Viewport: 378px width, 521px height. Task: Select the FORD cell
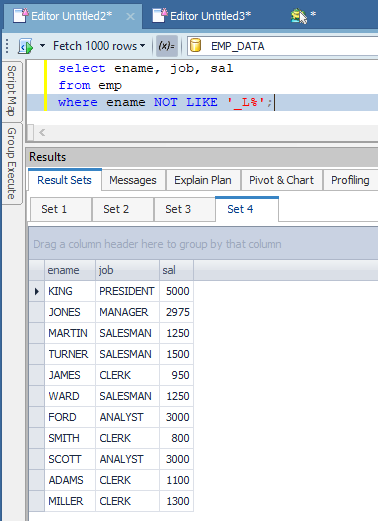tap(70, 417)
